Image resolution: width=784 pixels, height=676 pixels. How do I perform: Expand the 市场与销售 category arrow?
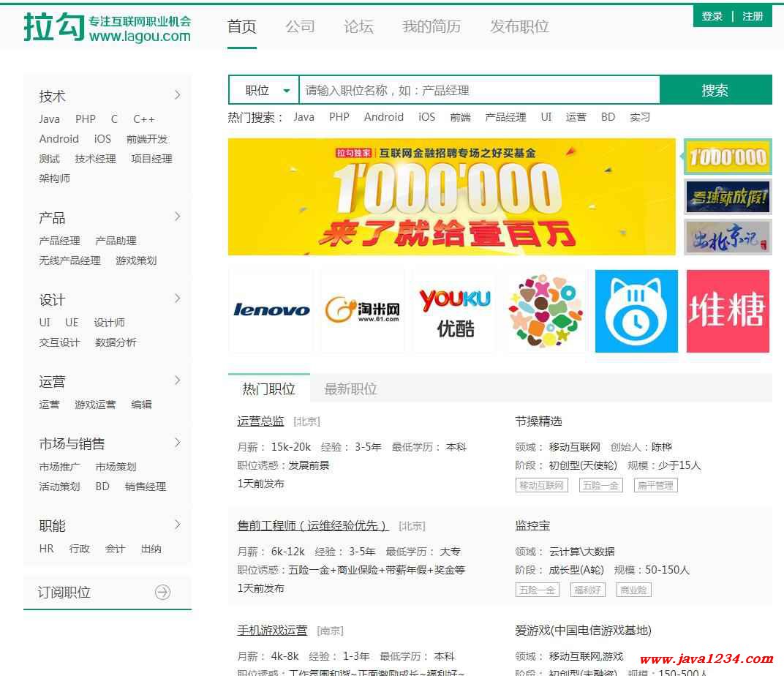(x=178, y=443)
